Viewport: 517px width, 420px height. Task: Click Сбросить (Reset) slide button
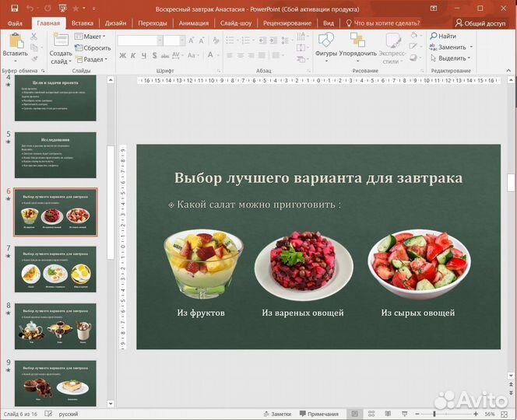coord(93,47)
